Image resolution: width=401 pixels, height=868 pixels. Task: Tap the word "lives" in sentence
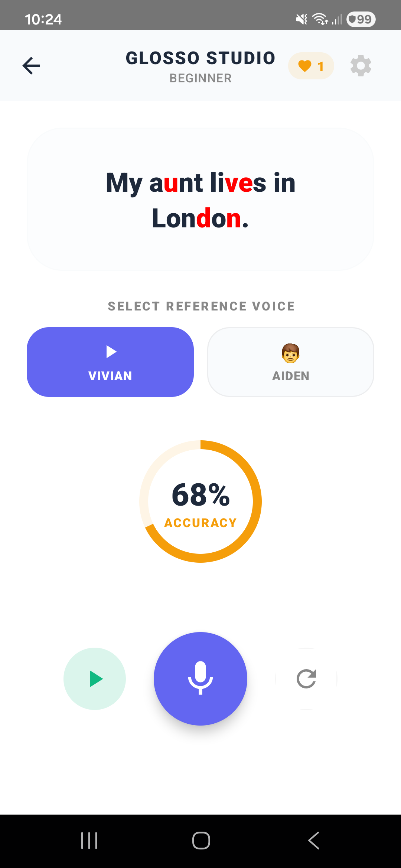(238, 183)
